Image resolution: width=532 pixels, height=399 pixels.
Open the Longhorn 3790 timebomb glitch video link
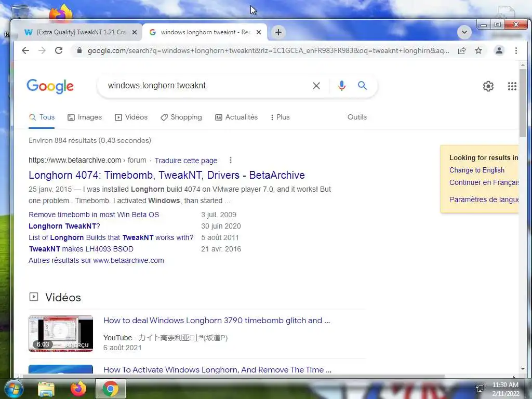pyautogui.click(x=217, y=321)
